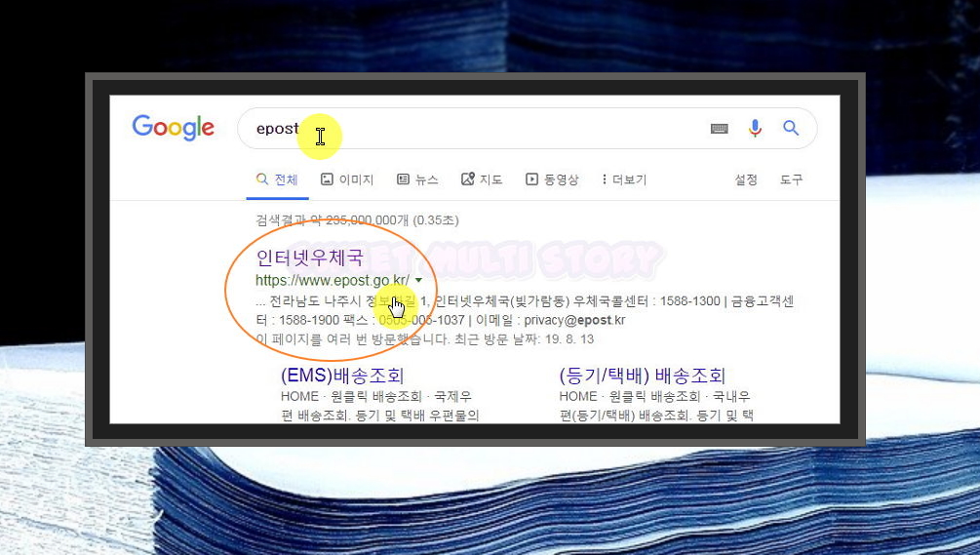Screen dimensions: 980x555
Task: Switch to the 이미지 tab
Action: [347, 180]
